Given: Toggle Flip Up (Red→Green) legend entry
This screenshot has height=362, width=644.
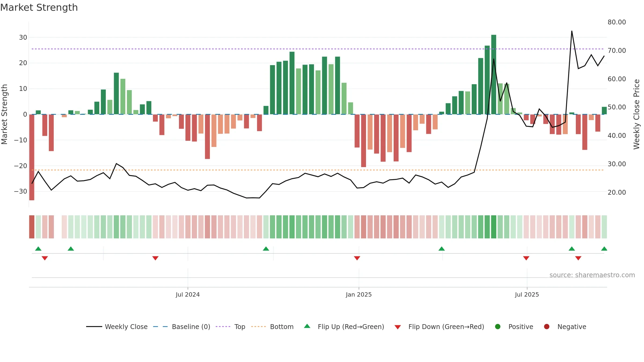Looking at the screenshot, I should click(x=344, y=327).
